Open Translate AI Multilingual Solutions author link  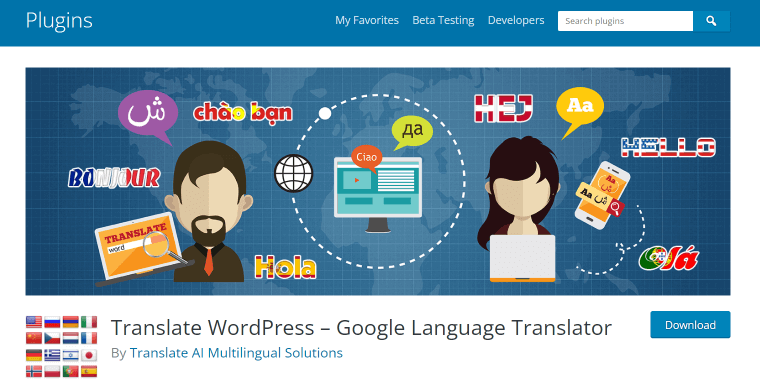[236, 352]
